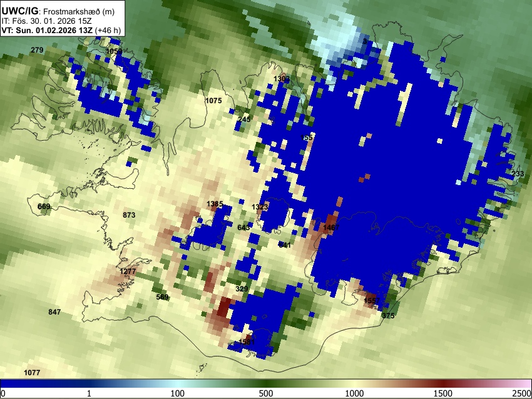Select the map value label '1077'
The height and width of the screenshot is (399, 532).
tap(32, 373)
